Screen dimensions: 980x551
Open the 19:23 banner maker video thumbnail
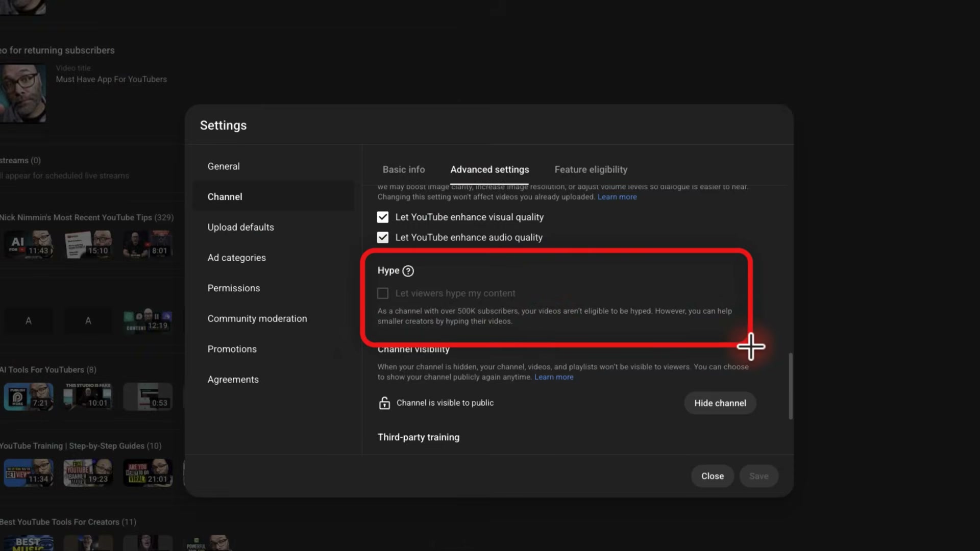[88, 472]
